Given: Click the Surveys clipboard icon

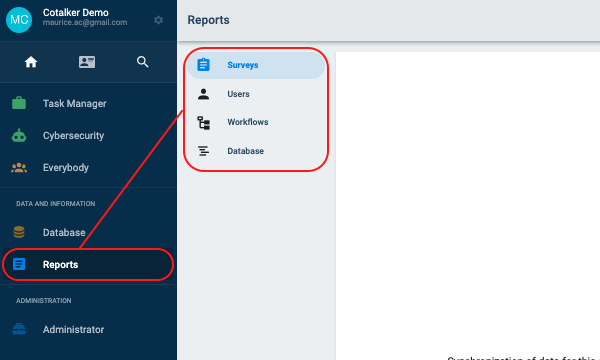Looking at the screenshot, I should pos(203,65).
